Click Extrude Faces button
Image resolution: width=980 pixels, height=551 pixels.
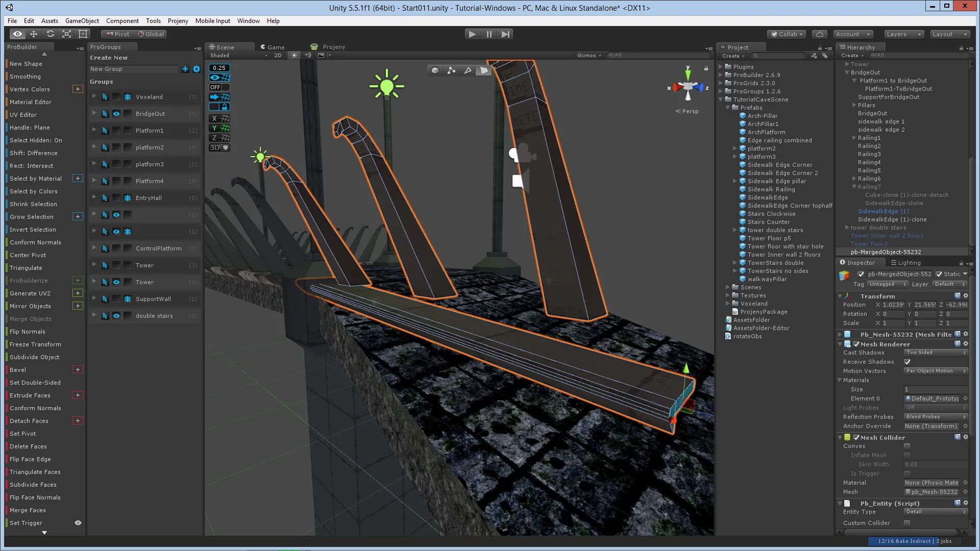click(30, 395)
